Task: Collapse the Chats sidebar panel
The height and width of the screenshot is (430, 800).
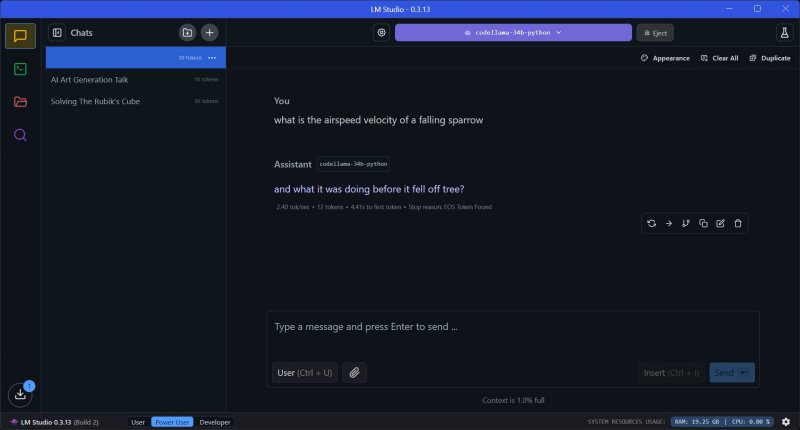Action: [x=57, y=33]
